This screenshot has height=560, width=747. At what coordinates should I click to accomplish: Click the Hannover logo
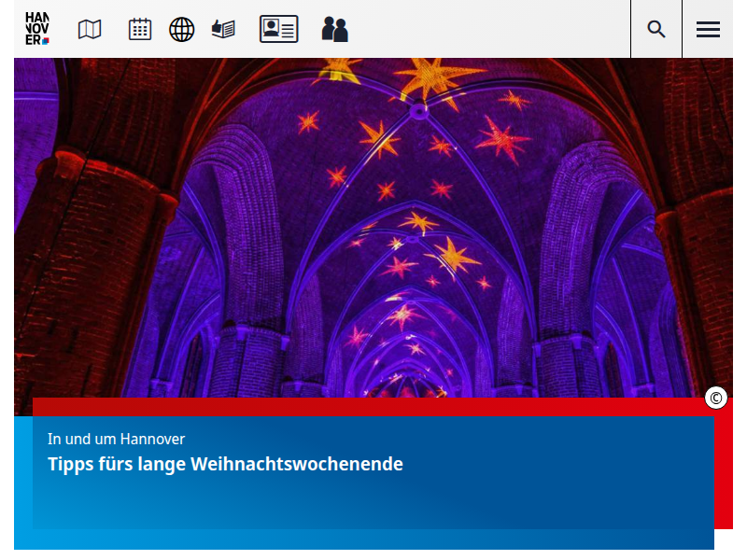[x=37, y=29]
